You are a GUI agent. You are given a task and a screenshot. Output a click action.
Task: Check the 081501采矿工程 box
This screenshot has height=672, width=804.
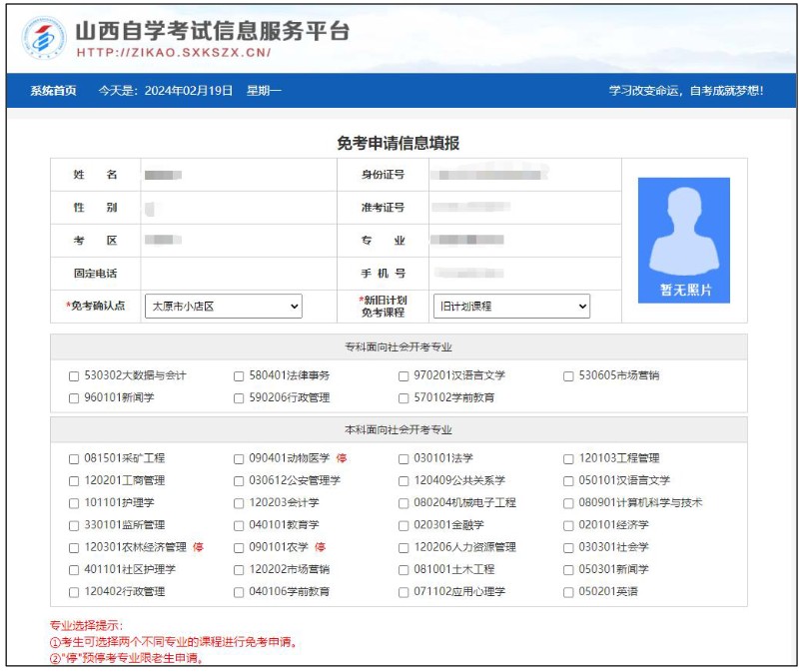click(74, 458)
